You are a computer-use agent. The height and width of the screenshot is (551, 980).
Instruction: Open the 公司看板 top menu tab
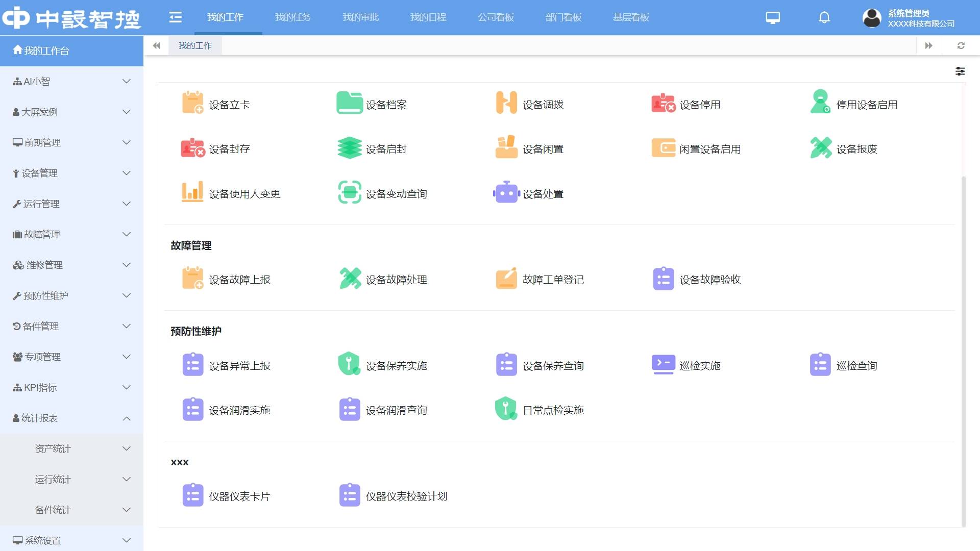pos(496,17)
